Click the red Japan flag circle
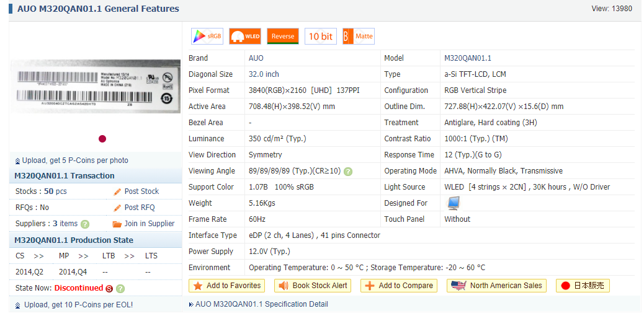The width and height of the screenshot is (644, 316). [x=565, y=286]
